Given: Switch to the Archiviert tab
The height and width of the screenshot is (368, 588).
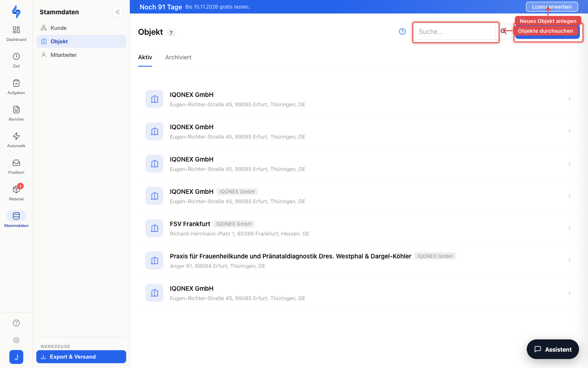Looking at the screenshot, I should (x=178, y=57).
